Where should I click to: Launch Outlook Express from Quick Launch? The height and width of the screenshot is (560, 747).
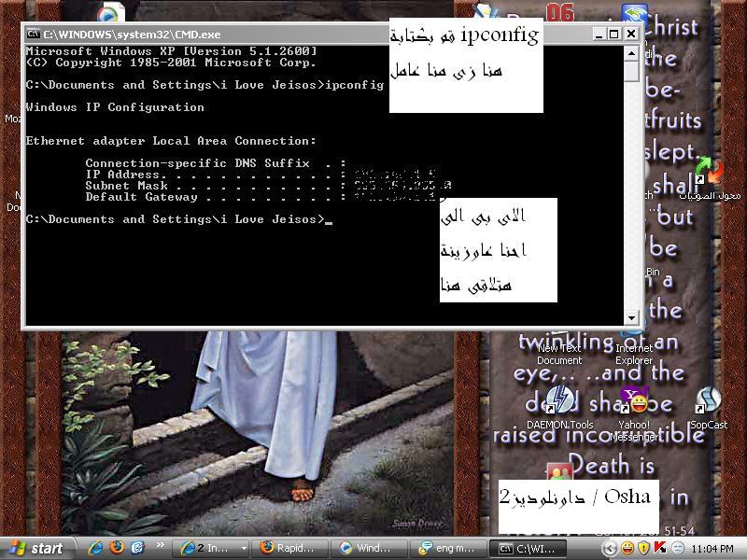tap(137, 548)
